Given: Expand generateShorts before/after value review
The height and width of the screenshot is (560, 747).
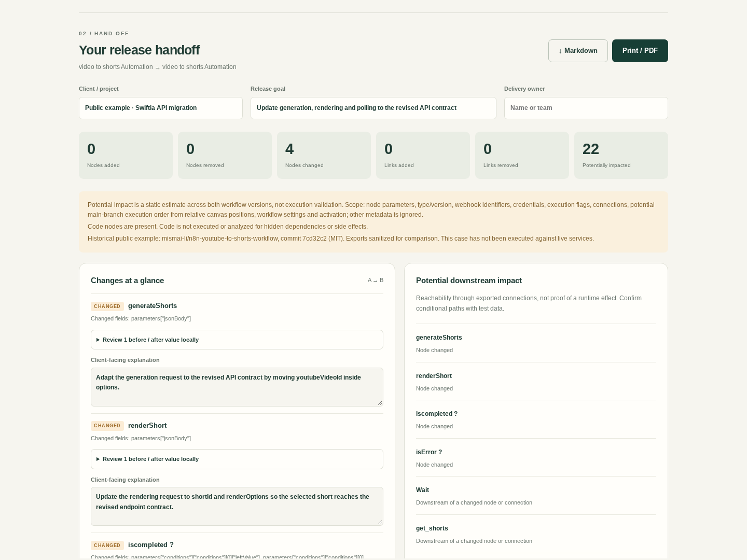Looking at the screenshot, I should [237, 340].
